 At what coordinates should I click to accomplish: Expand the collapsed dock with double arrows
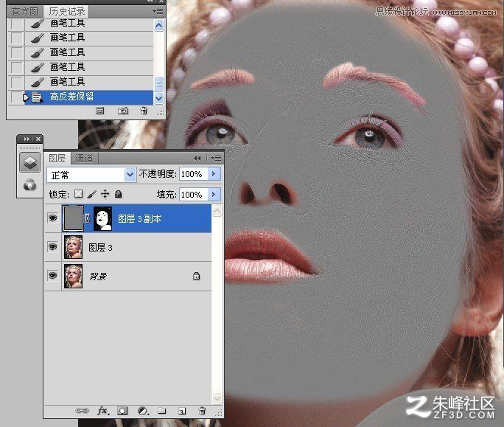tap(27, 139)
